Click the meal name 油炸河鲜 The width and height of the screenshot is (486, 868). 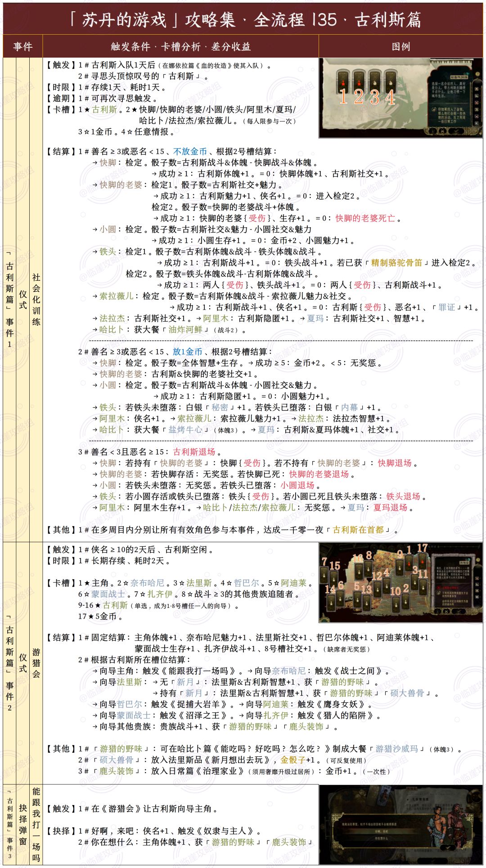tap(185, 330)
